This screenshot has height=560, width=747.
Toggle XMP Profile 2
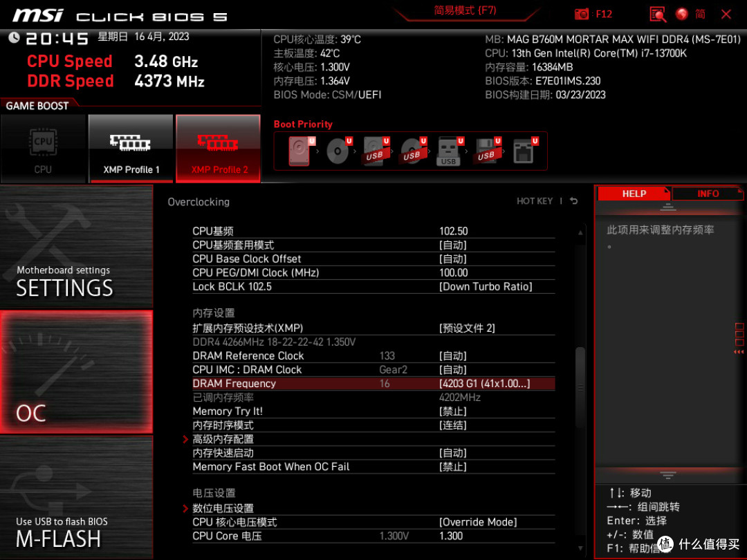[x=218, y=148]
